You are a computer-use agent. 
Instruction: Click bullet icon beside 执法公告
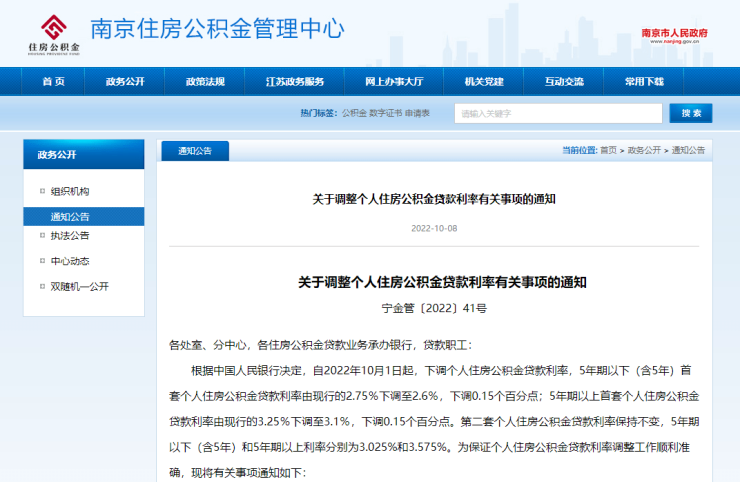(43, 236)
